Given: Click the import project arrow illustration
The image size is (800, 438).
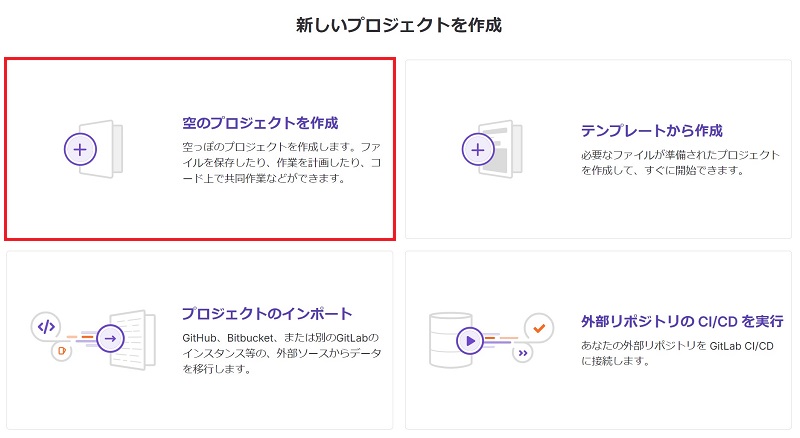Looking at the screenshot, I should (93, 339).
